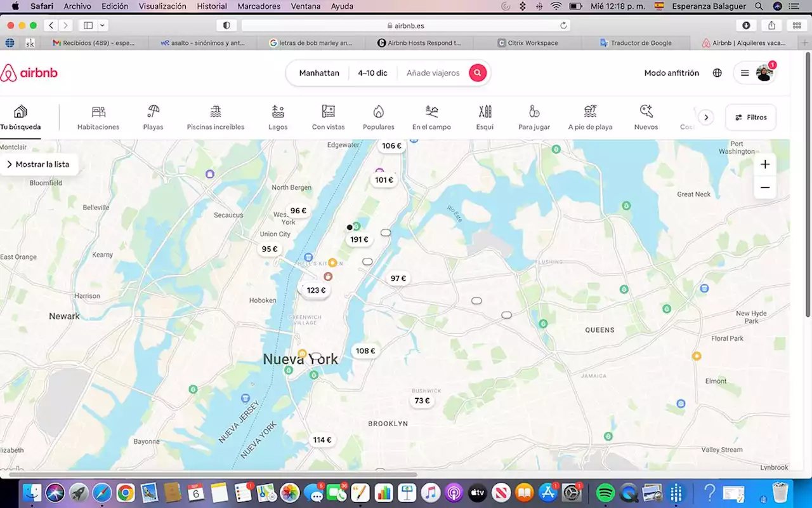Select the Nuevos category

pyautogui.click(x=646, y=118)
